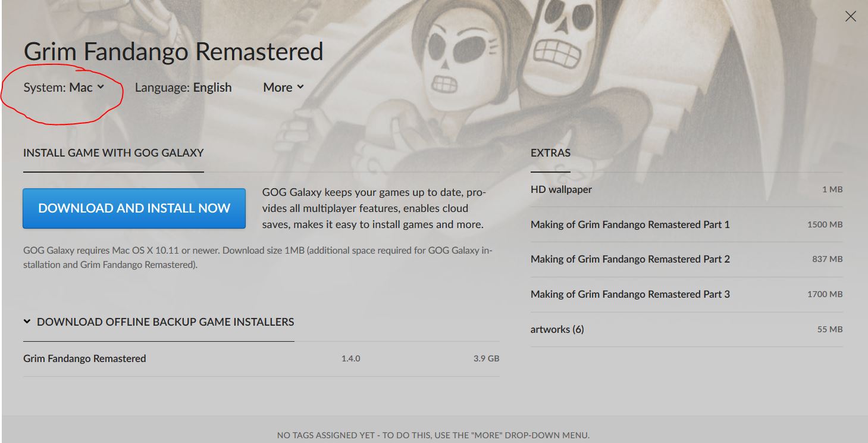Screen dimensions: 868x443
Task: Click the No Tags Assigned Yet notice
Action: 433,435
